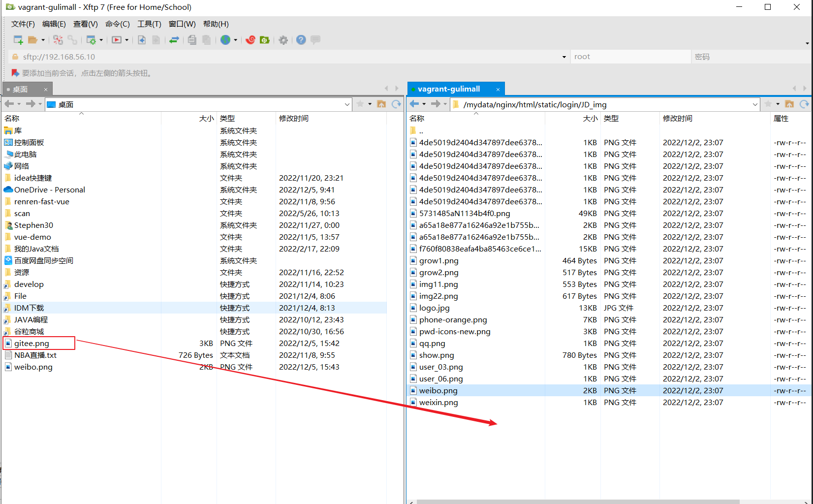813x504 pixels.
Task: Go back in the local pane
Action: coord(9,104)
